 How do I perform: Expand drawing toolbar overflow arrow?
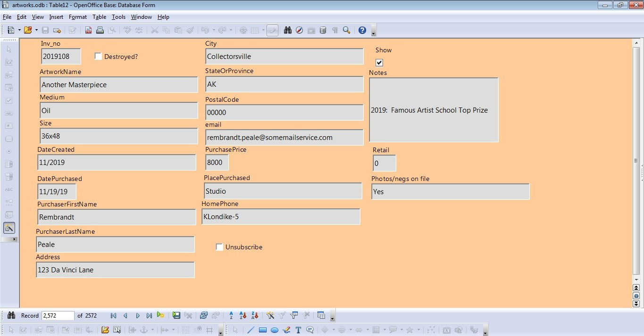[485, 331]
